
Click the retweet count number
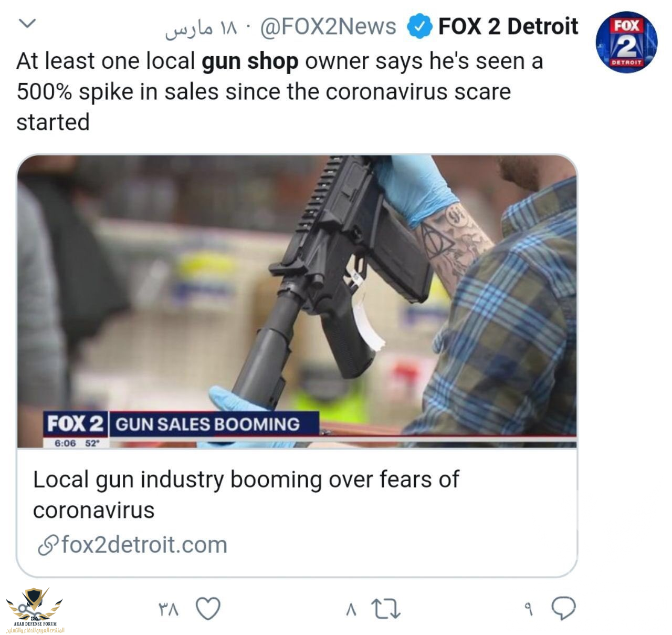pos(351,609)
